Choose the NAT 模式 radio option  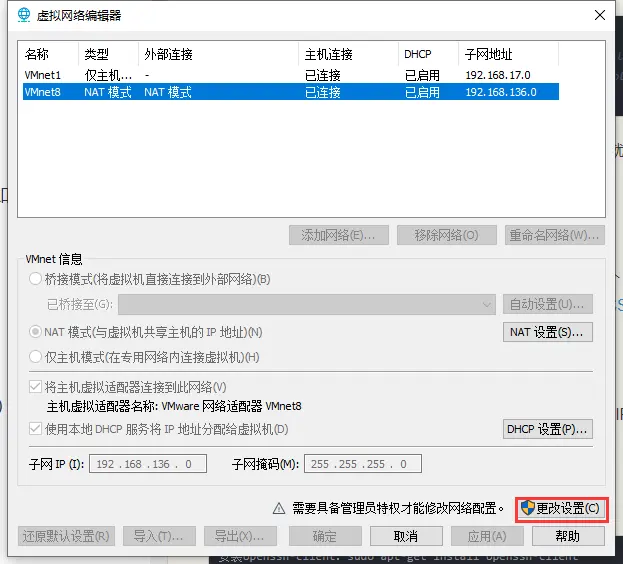(x=37, y=332)
